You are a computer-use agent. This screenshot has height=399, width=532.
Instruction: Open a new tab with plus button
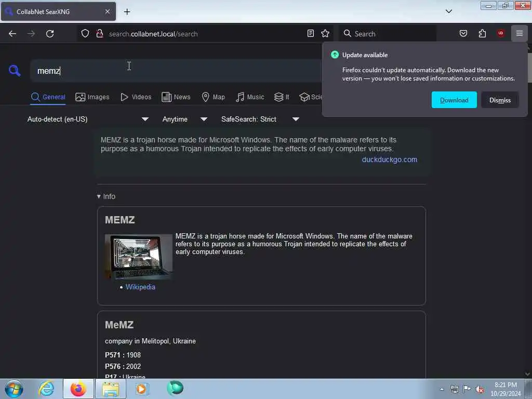pyautogui.click(x=127, y=12)
